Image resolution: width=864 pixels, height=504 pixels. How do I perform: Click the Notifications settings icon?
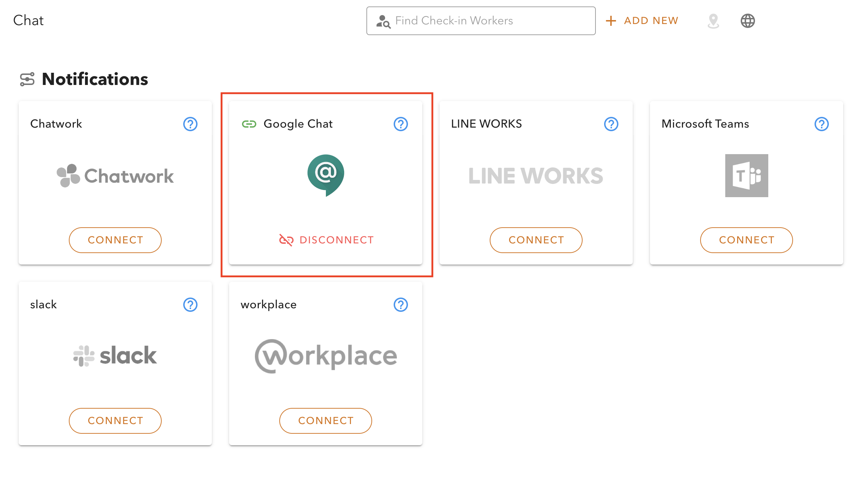(x=27, y=79)
